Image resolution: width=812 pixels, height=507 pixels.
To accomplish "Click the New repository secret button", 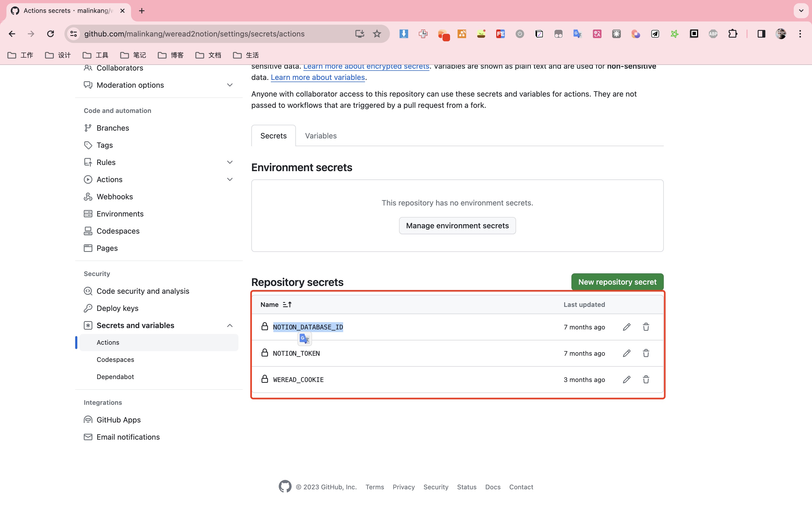I will [x=617, y=282].
